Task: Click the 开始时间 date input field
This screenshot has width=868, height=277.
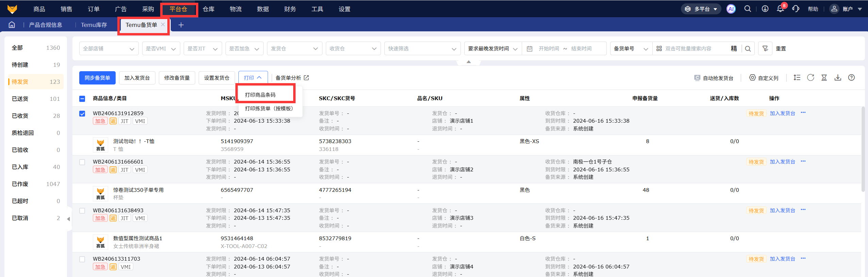Action: 549,49
